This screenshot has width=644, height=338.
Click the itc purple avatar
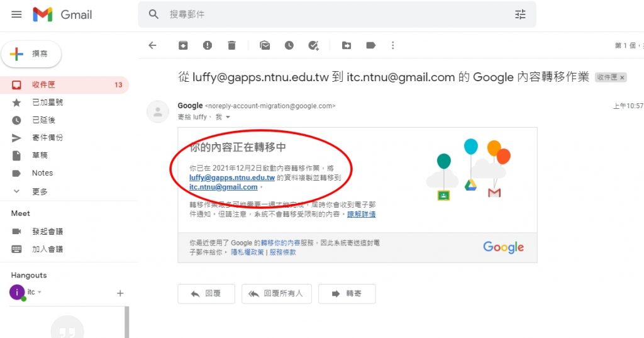pos(17,292)
